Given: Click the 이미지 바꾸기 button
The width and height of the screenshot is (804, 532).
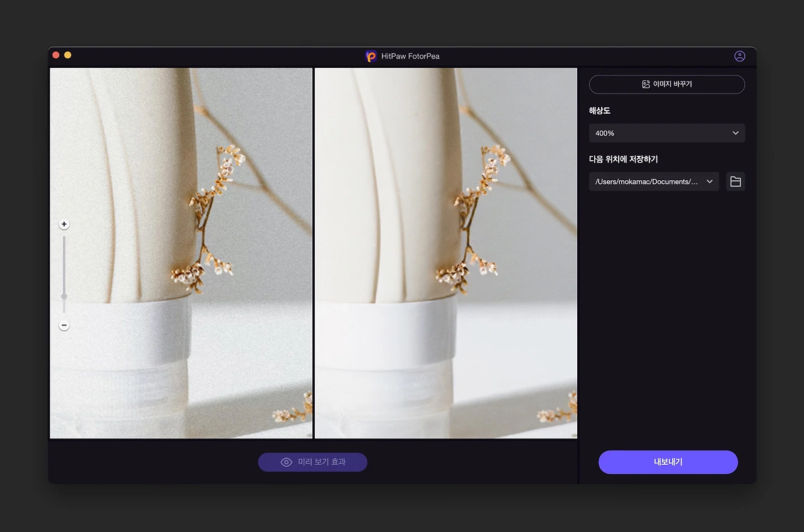Looking at the screenshot, I should (667, 84).
